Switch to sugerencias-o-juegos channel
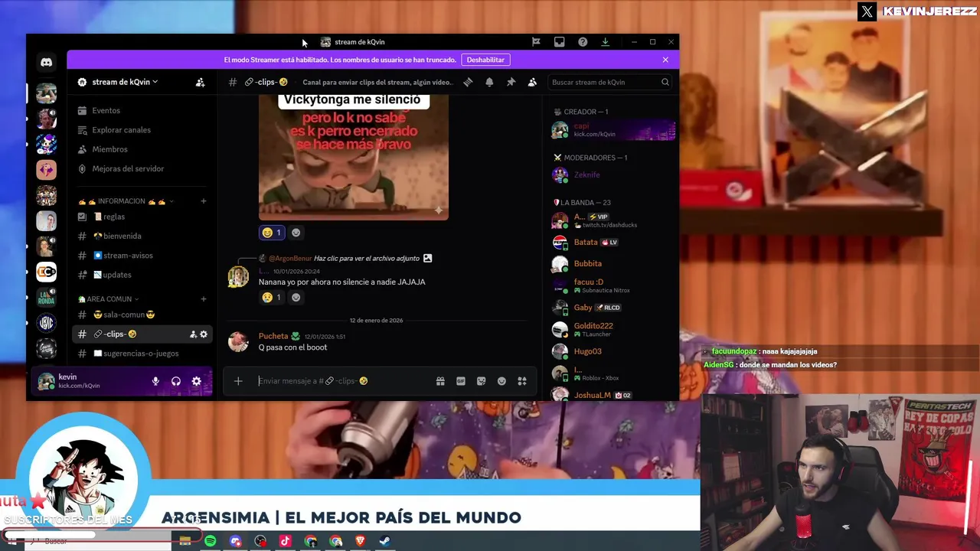Image resolution: width=980 pixels, height=551 pixels. (x=142, y=354)
